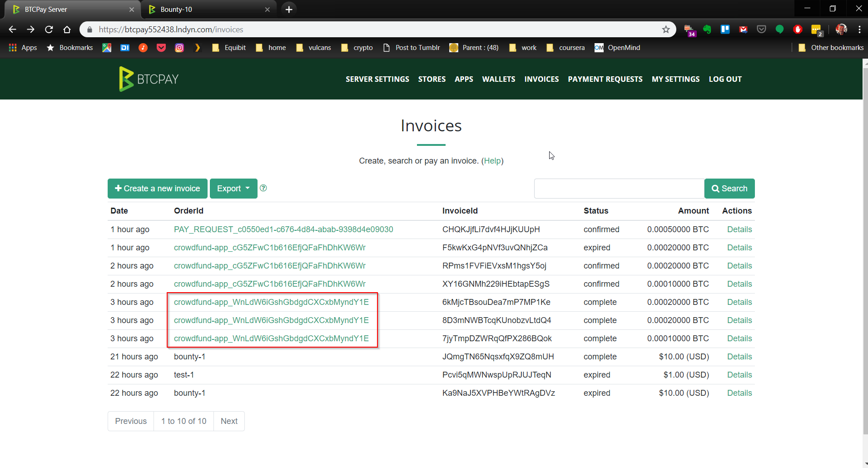The image size is (868, 468).
Task: Open the Equibit bookmarks folder
Action: click(229, 48)
